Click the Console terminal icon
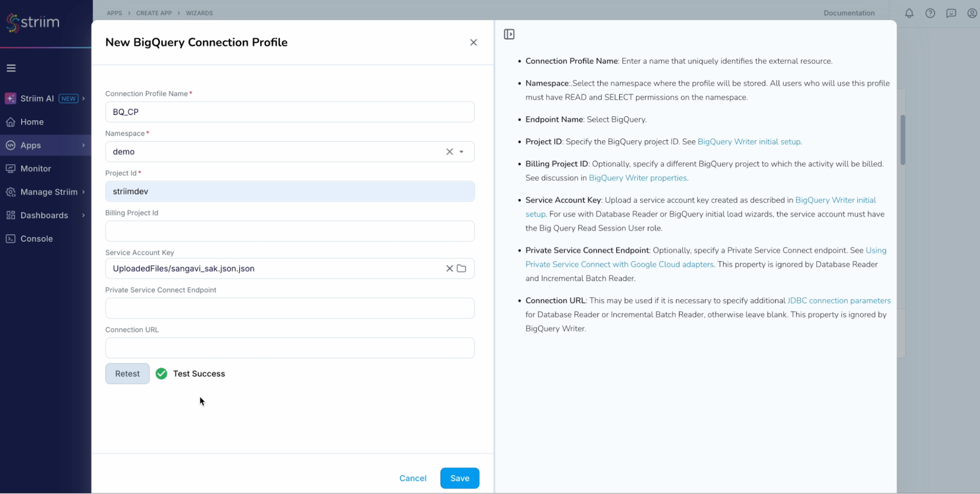The height and width of the screenshot is (494, 980). coord(10,238)
